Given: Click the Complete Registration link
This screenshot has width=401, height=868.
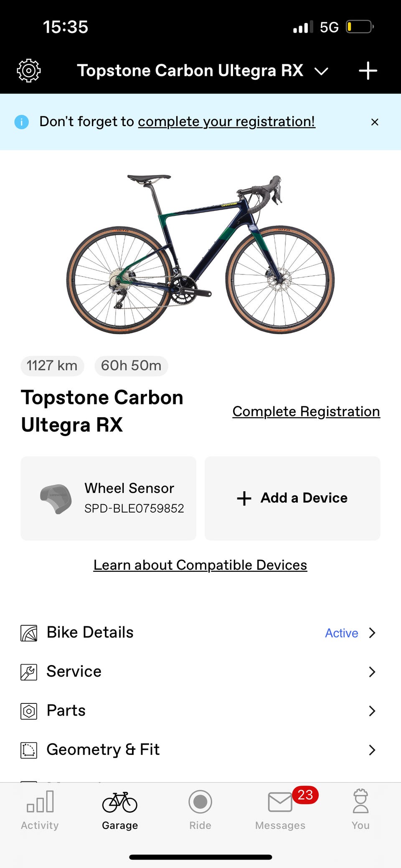Looking at the screenshot, I should (306, 411).
